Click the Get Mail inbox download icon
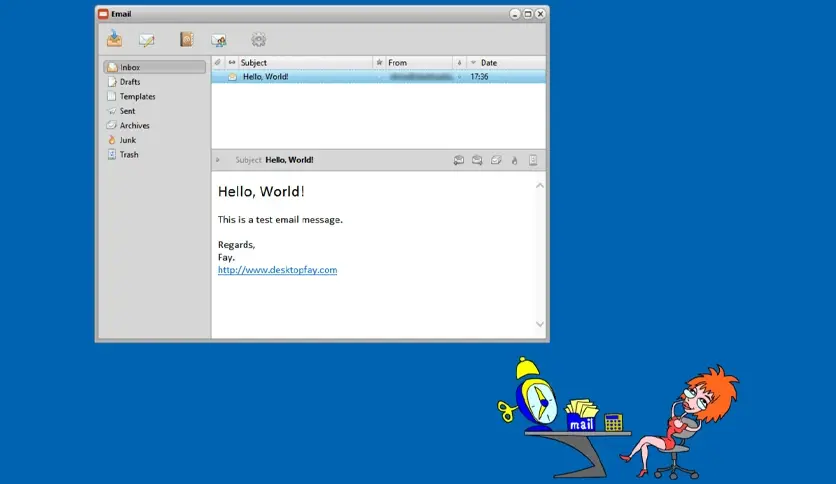This screenshot has height=484, width=836. (114, 39)
